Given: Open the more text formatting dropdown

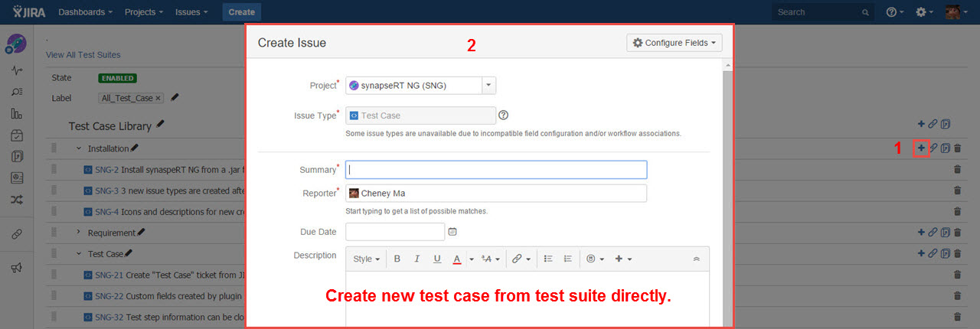Looking at the screenshot, I should pos(491,259).
